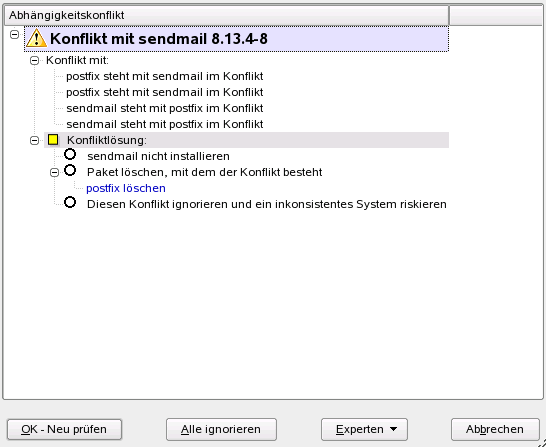The height and width of the screenshot is (447, 548).
Task: Collapse the 'Konflikt mit:' tree branch
Action: [34, 60]
